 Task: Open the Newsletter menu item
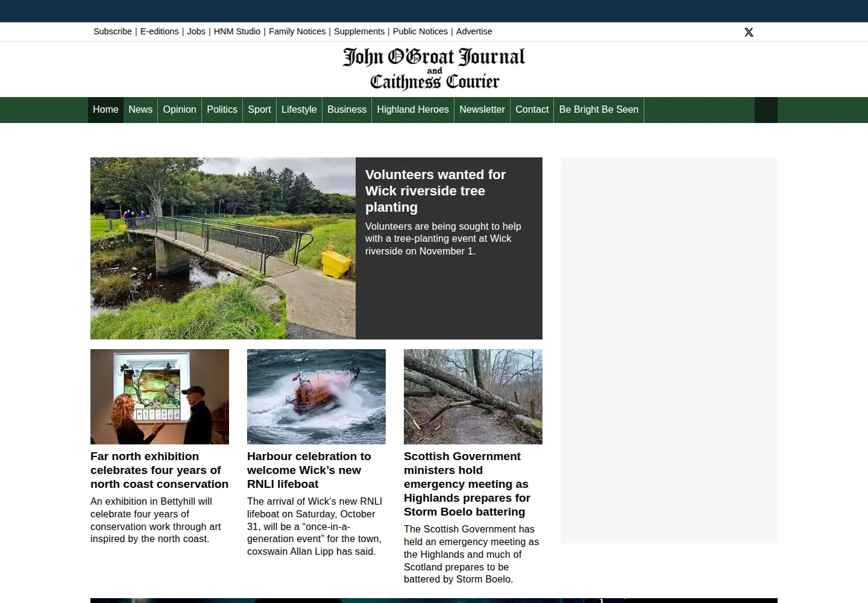coord(482,110)
